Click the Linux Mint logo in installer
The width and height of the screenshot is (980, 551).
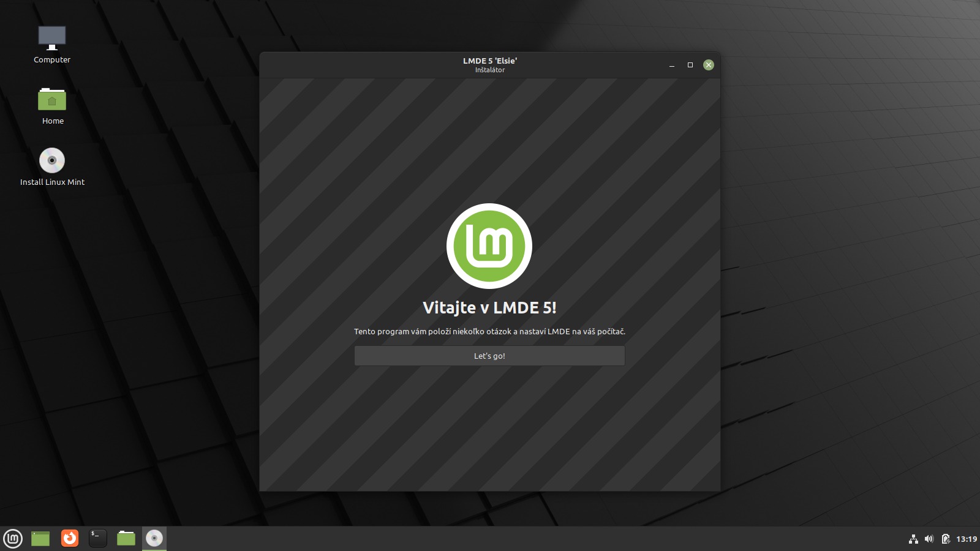point(489,246)
